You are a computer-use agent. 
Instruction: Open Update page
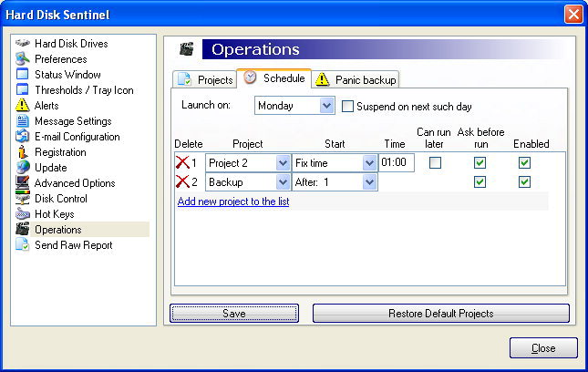tap(51, 168)
